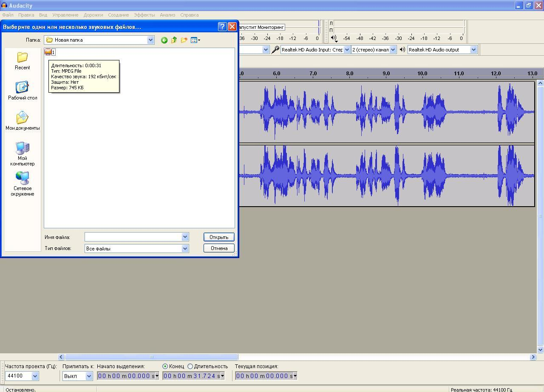Open the Эффекты menu
Screen dimensions: 544x392
(x=144, y=15)
